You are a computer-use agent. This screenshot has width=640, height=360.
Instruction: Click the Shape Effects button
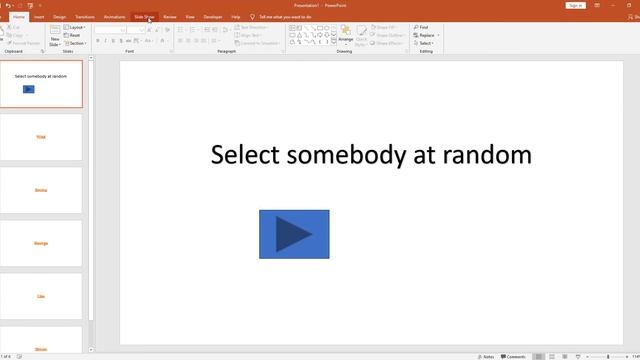tap(387, 43)
